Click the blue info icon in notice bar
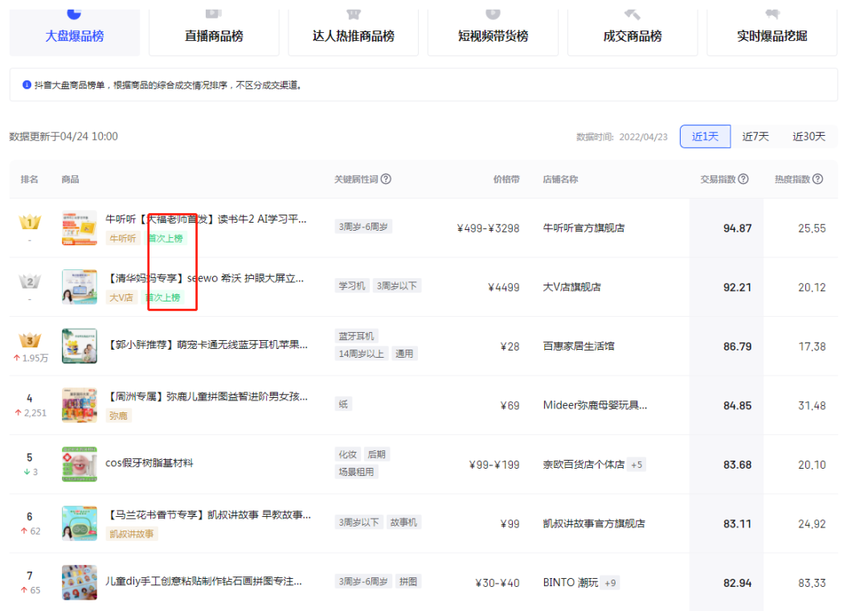 (27, 84)
